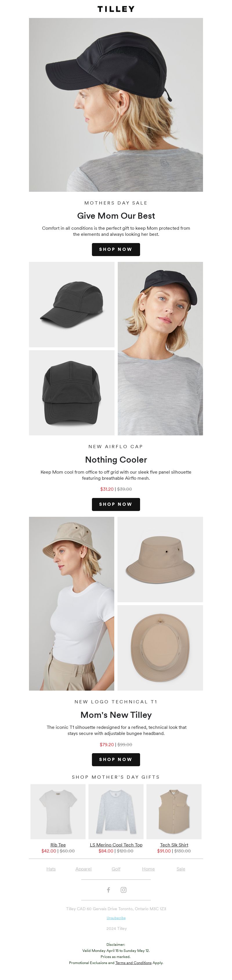Open the Hats footer menu link
232x980 pixels.
click(x=51, y=868)
